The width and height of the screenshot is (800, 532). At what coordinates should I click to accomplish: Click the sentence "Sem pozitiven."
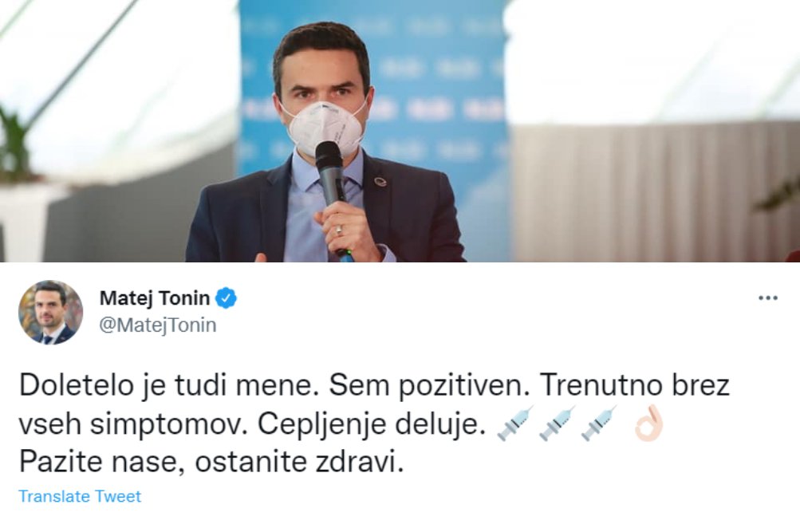tap(427, 386)
